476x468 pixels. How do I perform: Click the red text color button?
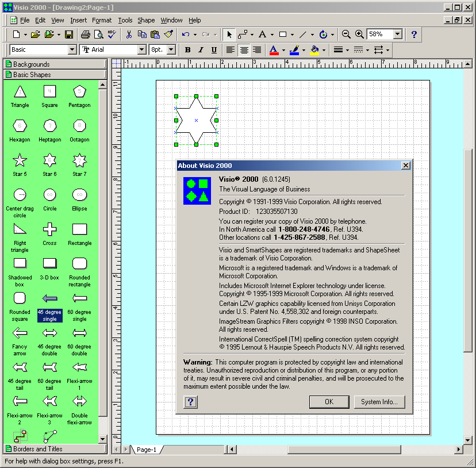274,50
